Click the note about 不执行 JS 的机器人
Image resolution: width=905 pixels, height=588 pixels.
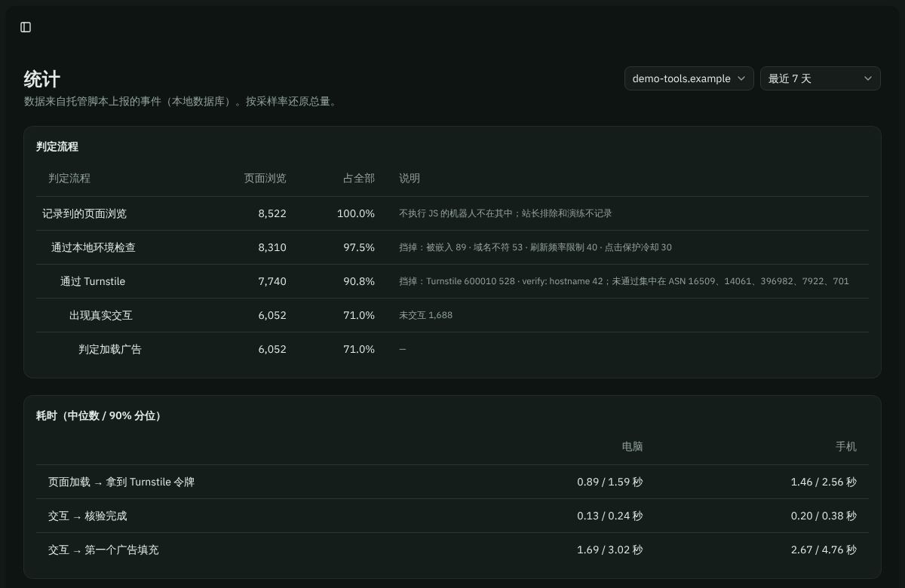[x=505, y=213]
